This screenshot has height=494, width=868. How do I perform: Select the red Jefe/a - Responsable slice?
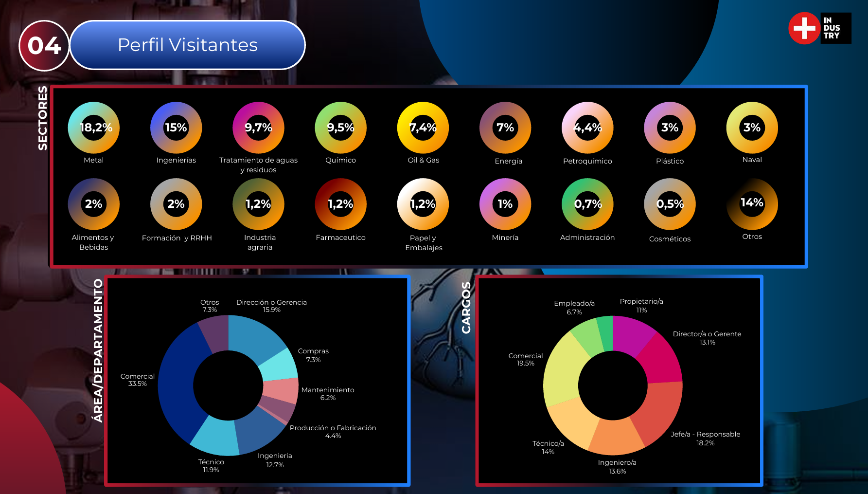point(657,413)
